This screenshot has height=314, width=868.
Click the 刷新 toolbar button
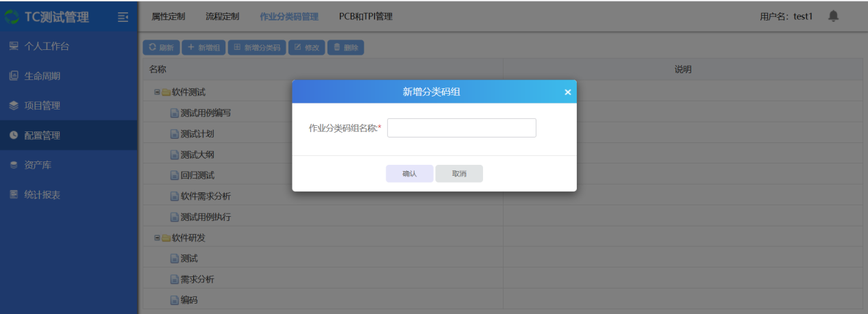point(161,48)
